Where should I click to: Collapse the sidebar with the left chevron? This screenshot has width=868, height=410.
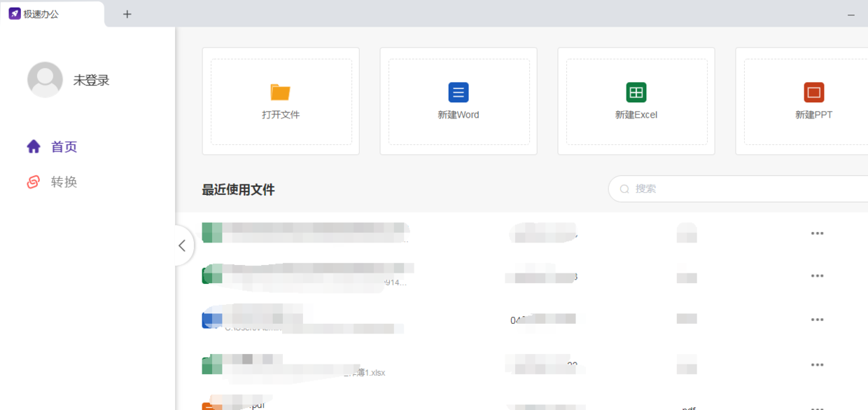(182, 245)
